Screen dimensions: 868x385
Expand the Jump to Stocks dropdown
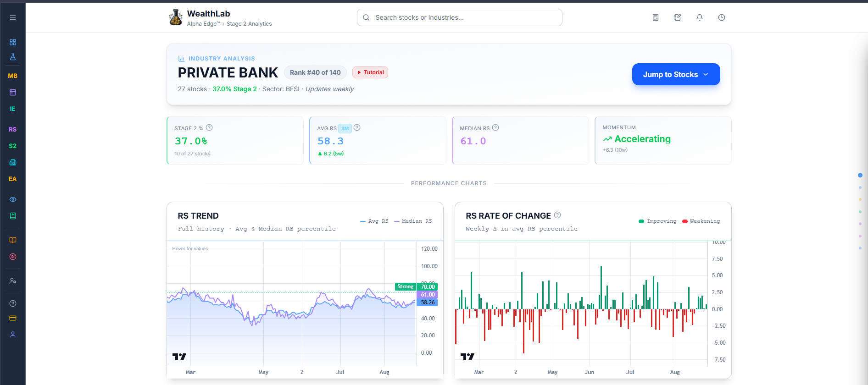point(676,74)
